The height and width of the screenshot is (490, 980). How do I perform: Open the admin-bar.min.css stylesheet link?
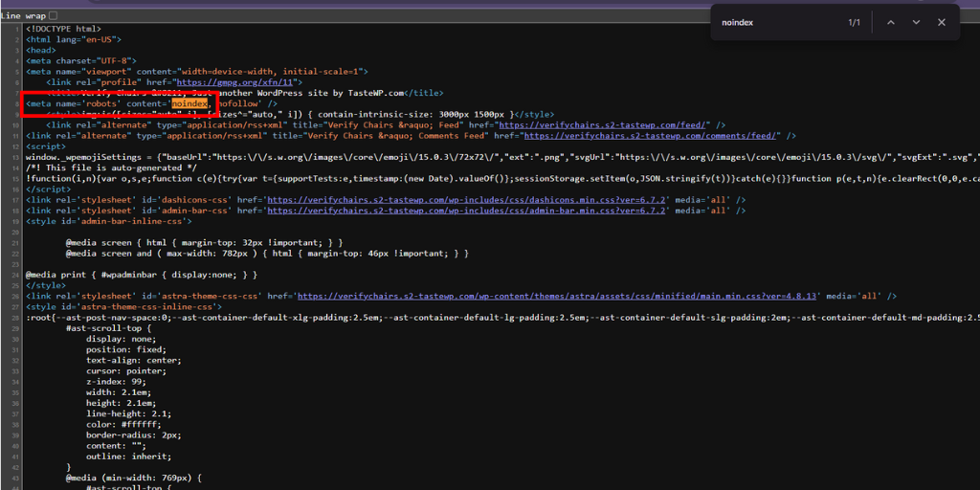pos(466,211)
